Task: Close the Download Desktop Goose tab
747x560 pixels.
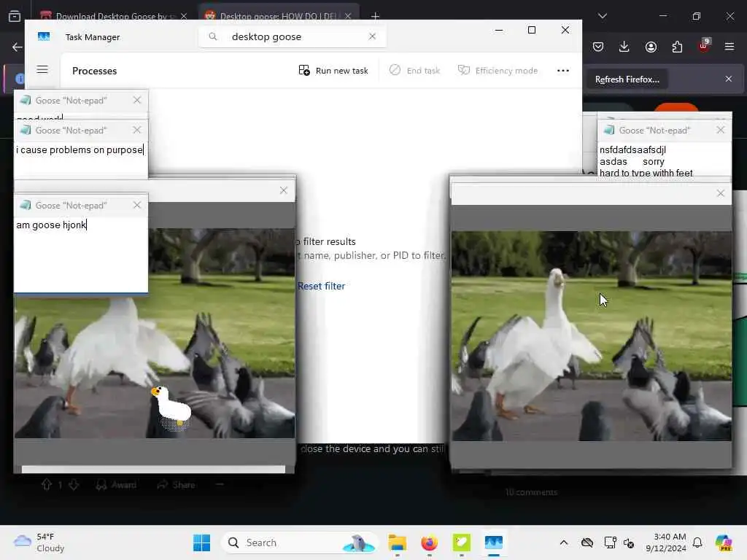Action: point(184,16)
